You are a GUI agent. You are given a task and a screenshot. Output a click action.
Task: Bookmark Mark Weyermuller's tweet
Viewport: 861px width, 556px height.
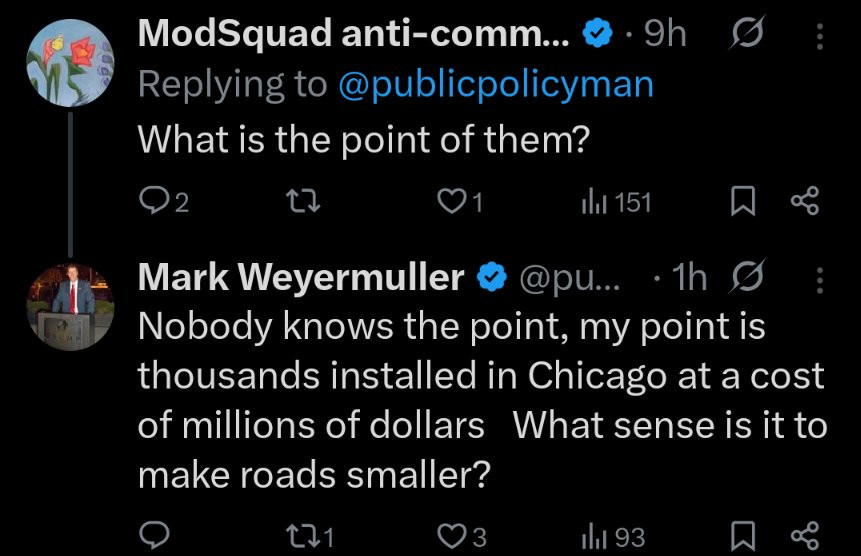point(741,537)
